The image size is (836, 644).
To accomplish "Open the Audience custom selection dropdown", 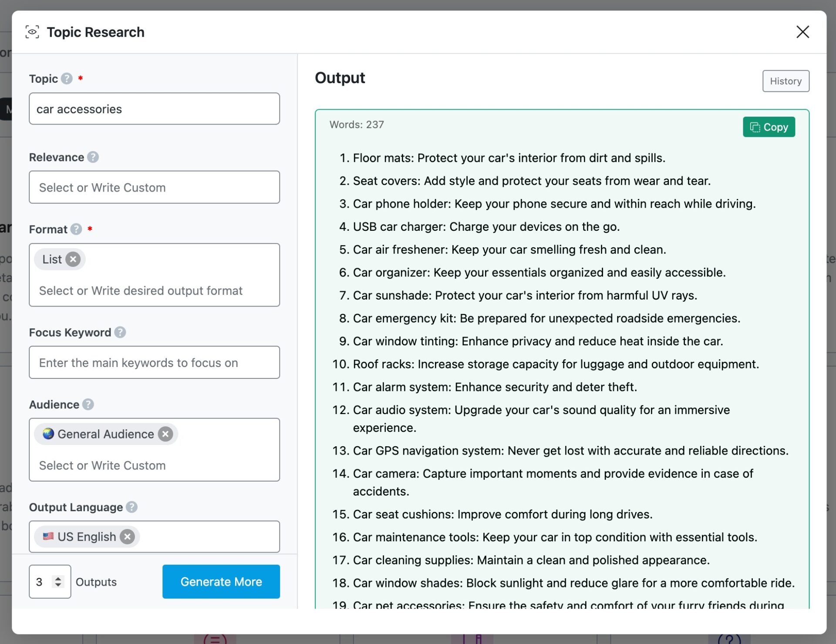I will pyautogui.click(x=154, y=465).
